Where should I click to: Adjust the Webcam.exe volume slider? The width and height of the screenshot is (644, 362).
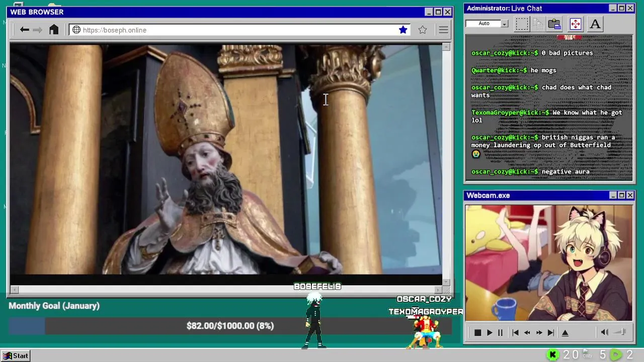620,332
